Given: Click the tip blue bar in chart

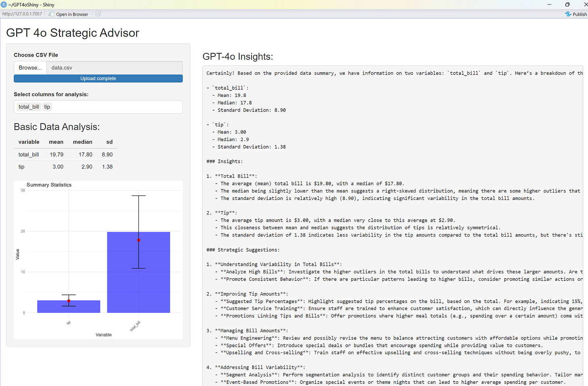Looking at the screenshot, I should (x=69, y=306).
